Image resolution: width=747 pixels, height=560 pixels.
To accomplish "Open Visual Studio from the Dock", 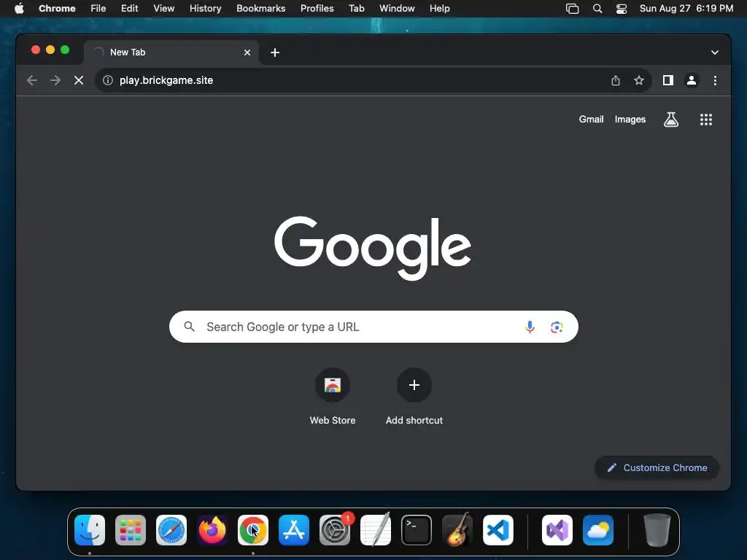I will [x=557, y=530].
